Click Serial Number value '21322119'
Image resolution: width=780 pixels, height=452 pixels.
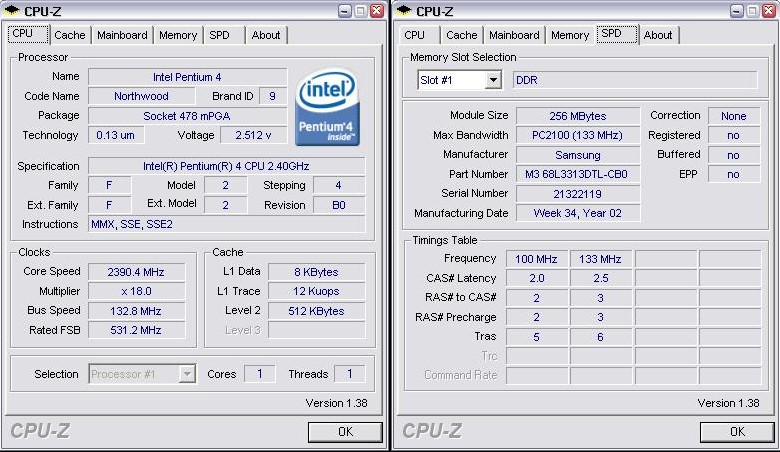pyautogui.click(x=578, y=193)
